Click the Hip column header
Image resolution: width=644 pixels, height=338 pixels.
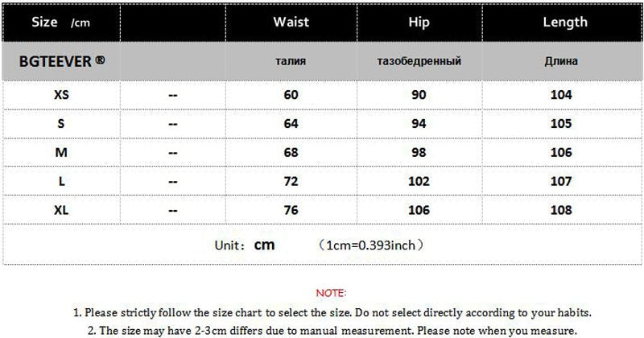419,23
